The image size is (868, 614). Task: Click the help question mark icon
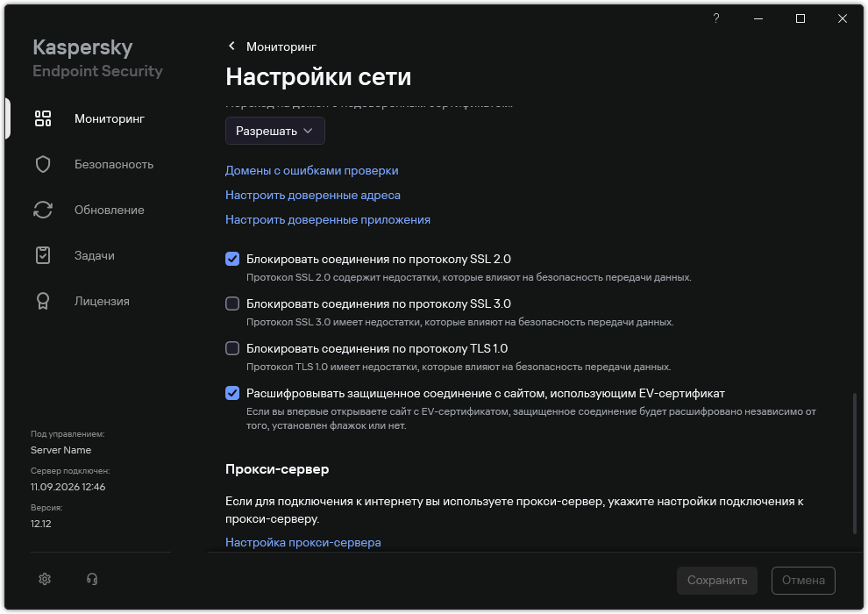(x=715, y=18)
